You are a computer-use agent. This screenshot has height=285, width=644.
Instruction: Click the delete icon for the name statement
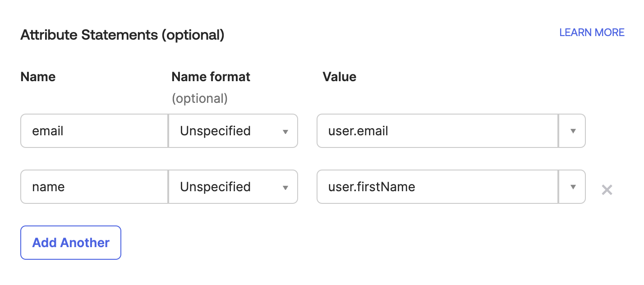(607, 190)
